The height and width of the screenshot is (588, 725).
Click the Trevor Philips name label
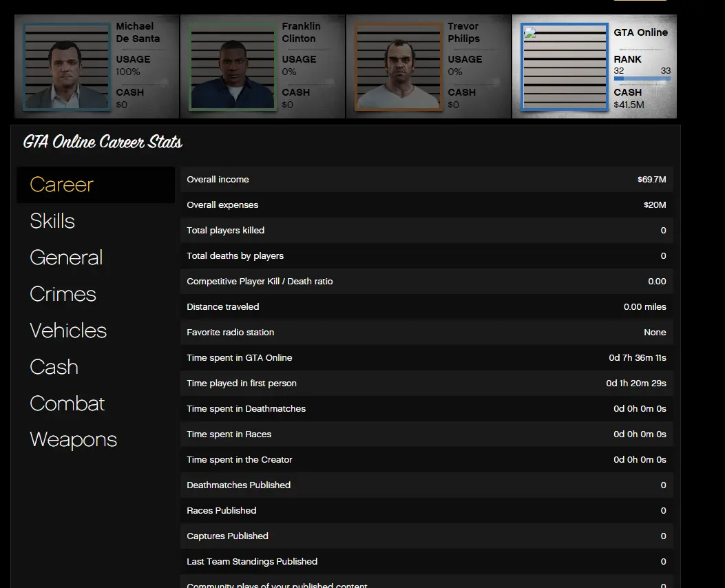[x=463, y=32]
